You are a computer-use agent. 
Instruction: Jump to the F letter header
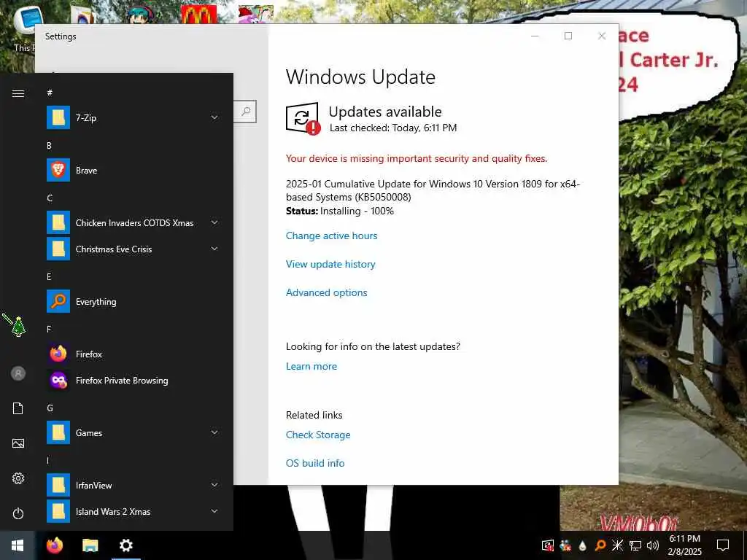point(49,329)
